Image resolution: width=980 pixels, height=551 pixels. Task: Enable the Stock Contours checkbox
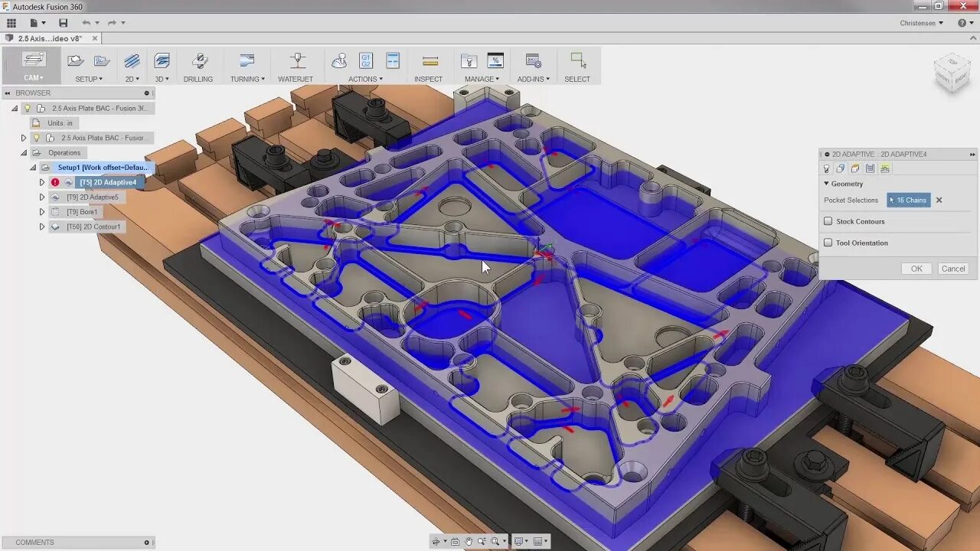(x=828, y=221)
